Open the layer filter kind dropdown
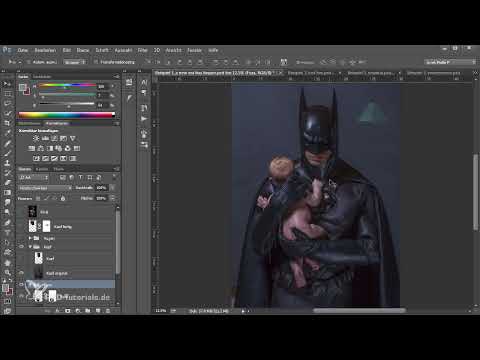This screenshot has width=480, height=360. [x=33, y=178]
